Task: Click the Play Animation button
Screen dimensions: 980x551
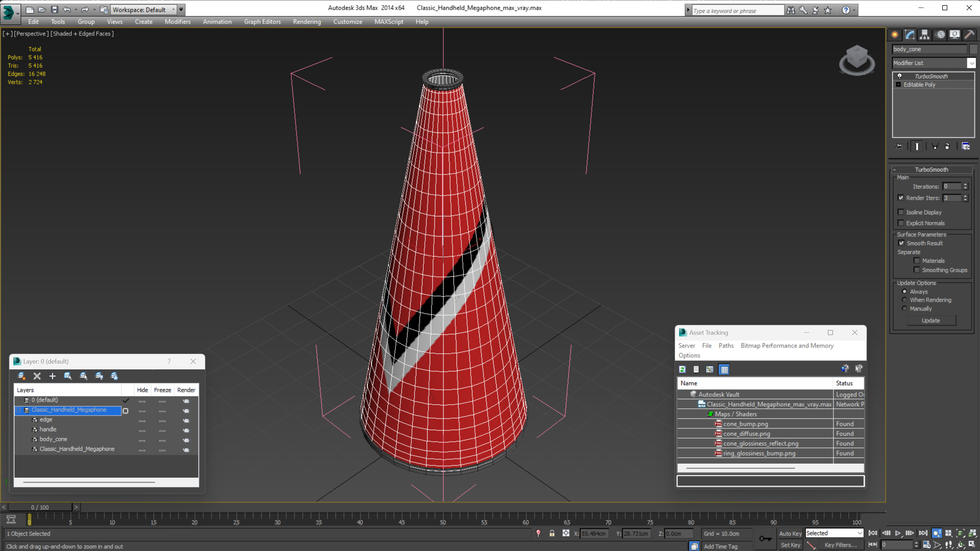Action: pos(898,533)
